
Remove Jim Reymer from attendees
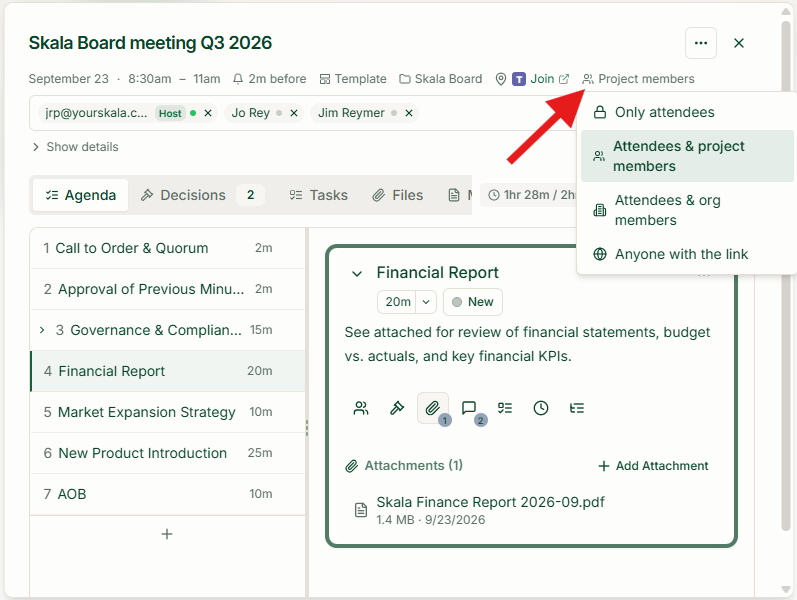tap(409, 113)
